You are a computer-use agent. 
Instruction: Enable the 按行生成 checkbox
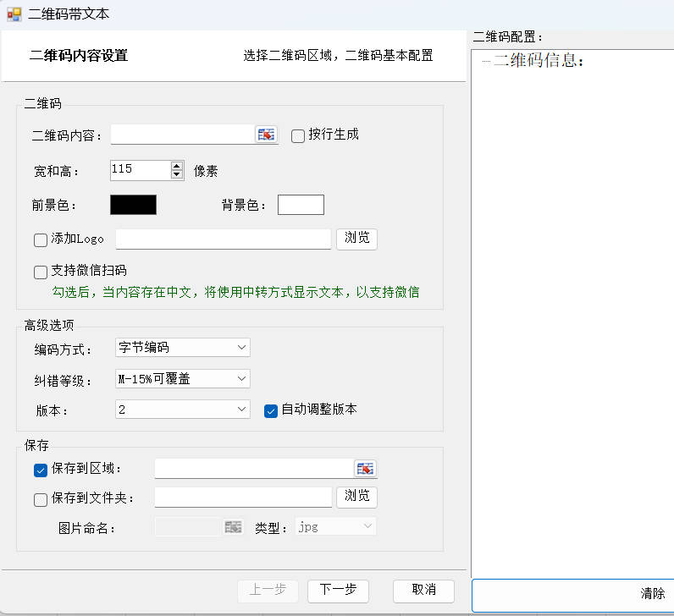[298, 135]
